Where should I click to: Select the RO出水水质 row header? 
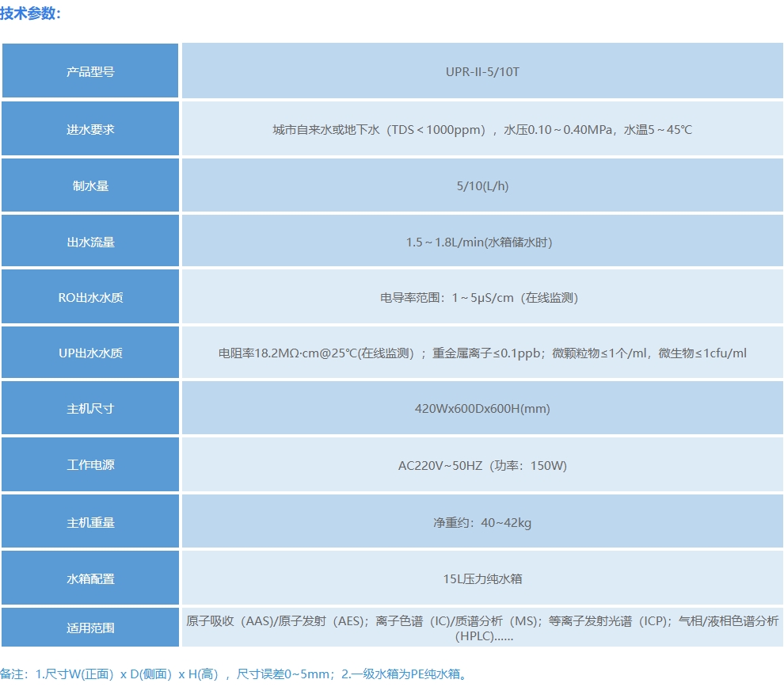tap(90, 297)
